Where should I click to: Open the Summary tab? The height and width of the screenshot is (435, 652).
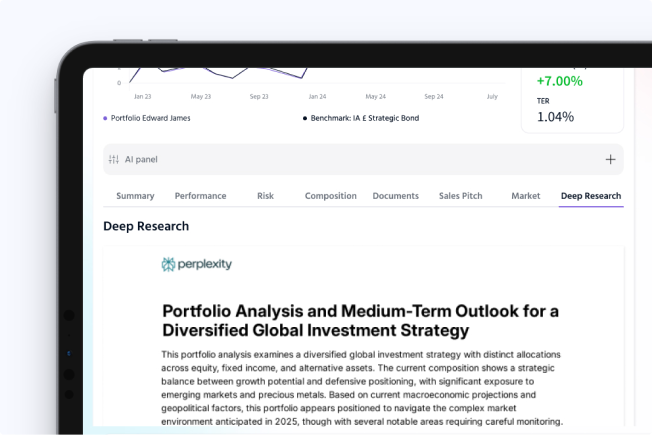click(x=135, y=196)
